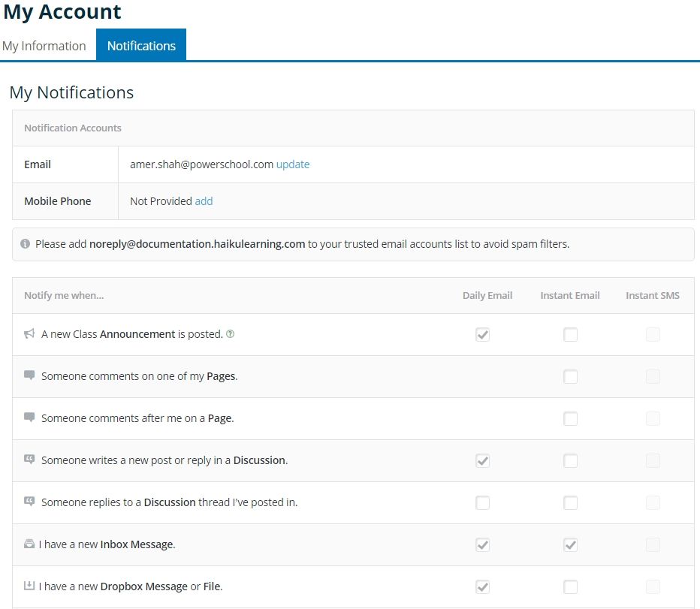
Task: Uncheck Daily Email for Dropbox Message
Action: 483,586
